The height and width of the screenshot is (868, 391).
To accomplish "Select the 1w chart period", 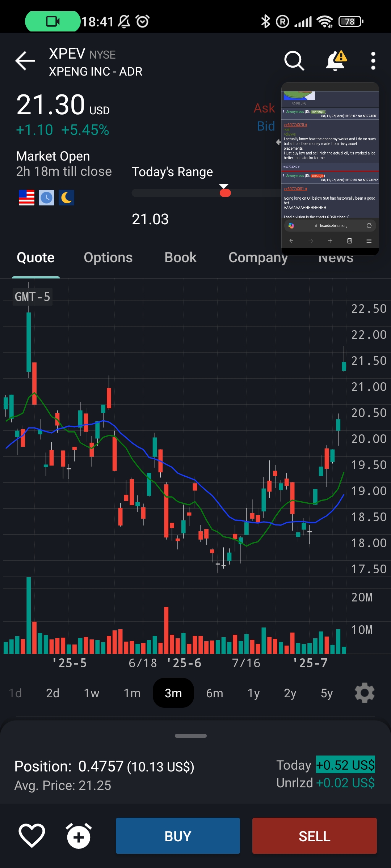I will pyautogui.click(x=92, y=693).
